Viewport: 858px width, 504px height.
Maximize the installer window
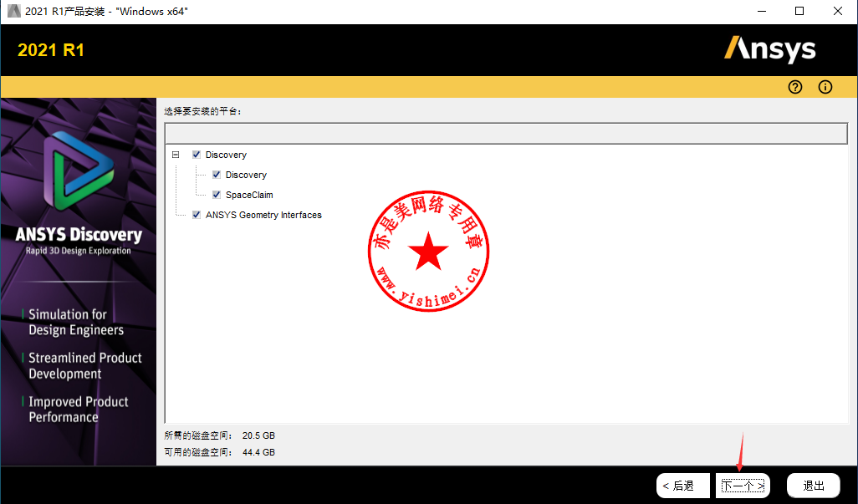click(x=799, y=11)
